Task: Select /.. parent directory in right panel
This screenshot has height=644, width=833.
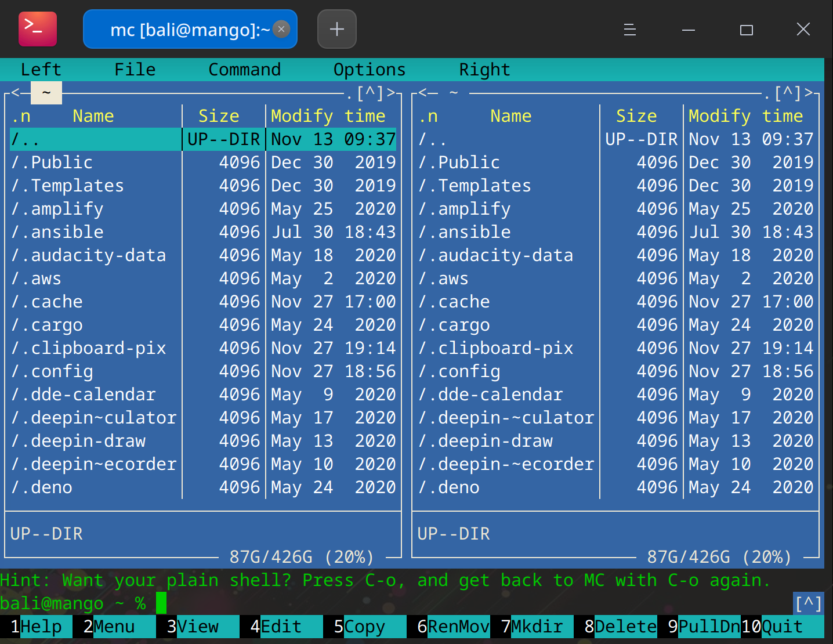Action: pos(615,139)
